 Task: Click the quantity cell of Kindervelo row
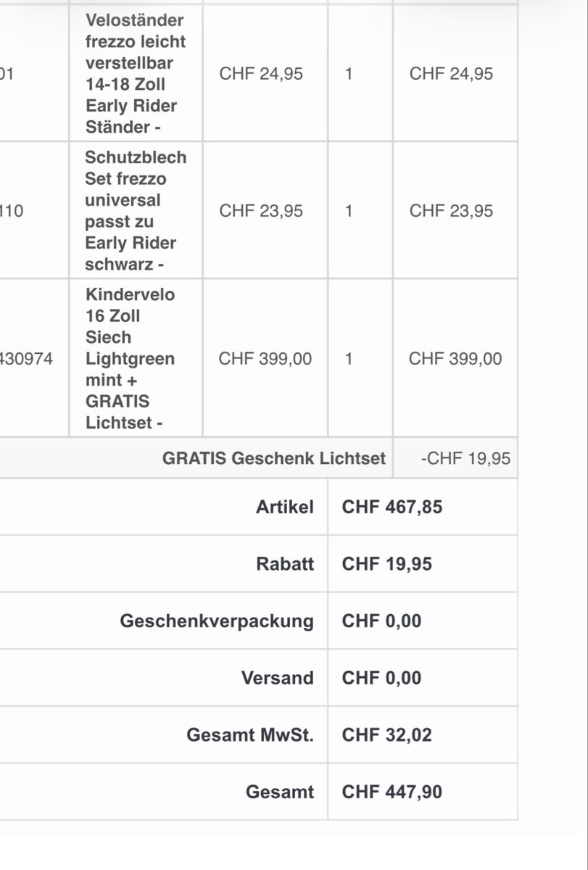349,358
